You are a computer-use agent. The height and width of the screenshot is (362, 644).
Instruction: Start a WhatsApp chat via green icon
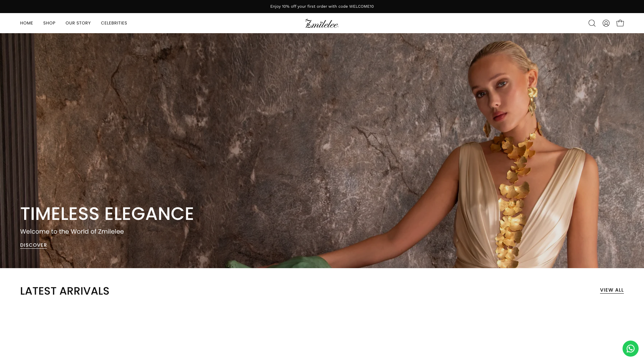(x=631, y=349)
